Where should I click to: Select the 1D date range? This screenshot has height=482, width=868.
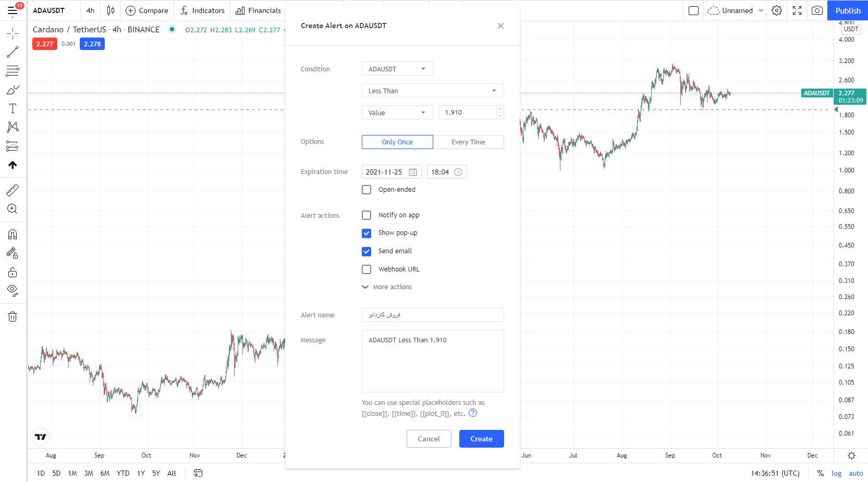[41, 473]
